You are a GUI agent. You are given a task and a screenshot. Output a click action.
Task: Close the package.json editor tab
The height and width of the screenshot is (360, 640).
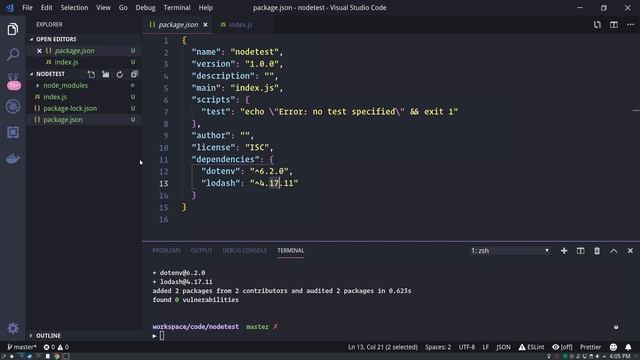pos(205,24)
